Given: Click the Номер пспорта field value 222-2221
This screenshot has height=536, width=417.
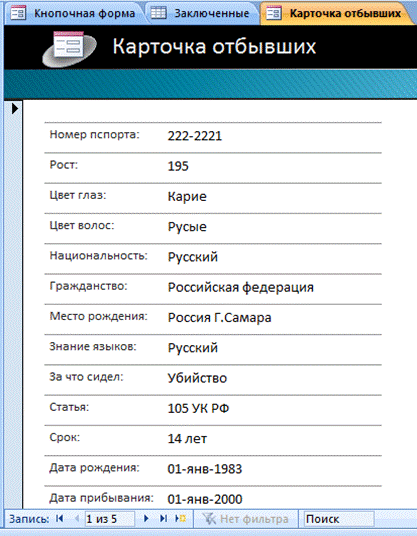Looking at the screenshot, I should tap(194, 136).
